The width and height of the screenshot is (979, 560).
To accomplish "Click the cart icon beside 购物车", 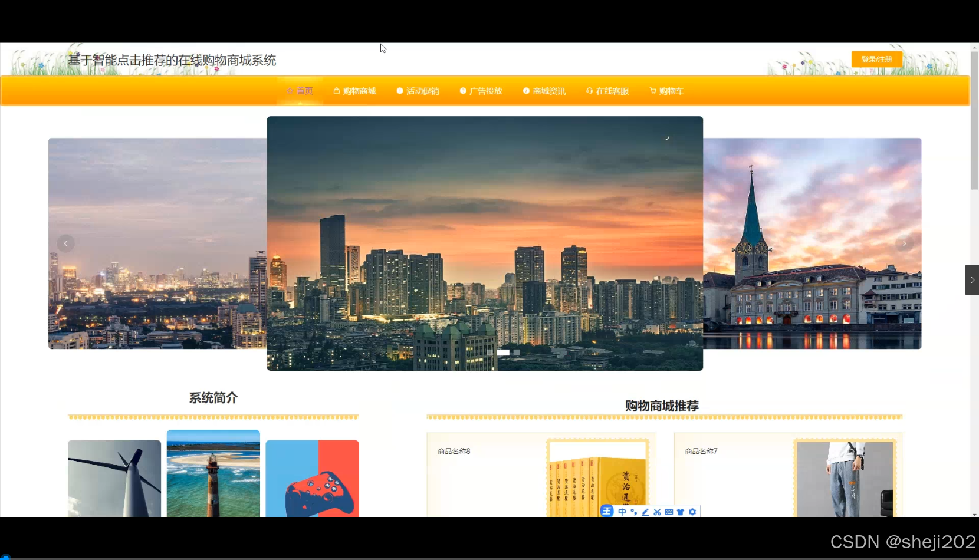I will pos(653,91).
